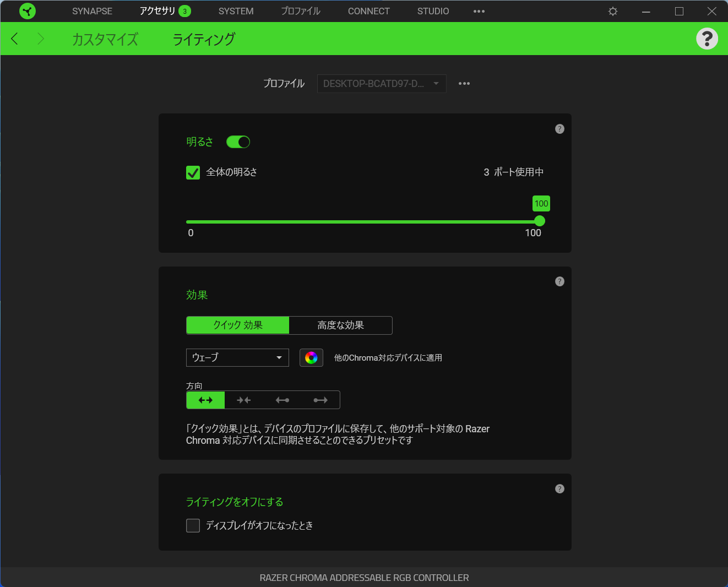Switch to the CONNECT tab
728x587 pixels.
pos(369,11)
